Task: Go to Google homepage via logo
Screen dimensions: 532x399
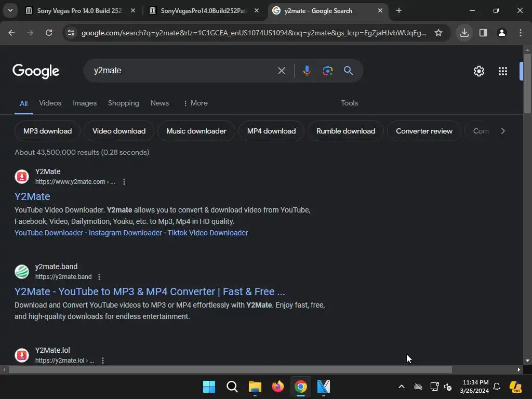Action: 36,71
